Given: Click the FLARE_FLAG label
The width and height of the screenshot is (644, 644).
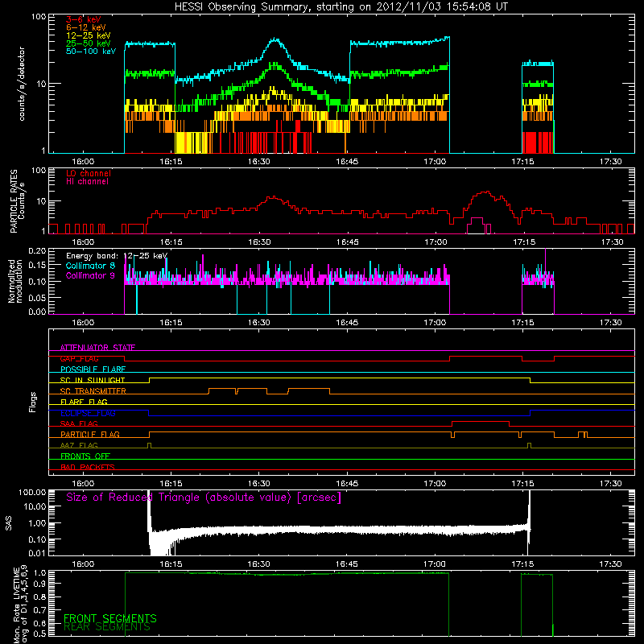Looking at the screenshot, I should click(x=84, y=402).
